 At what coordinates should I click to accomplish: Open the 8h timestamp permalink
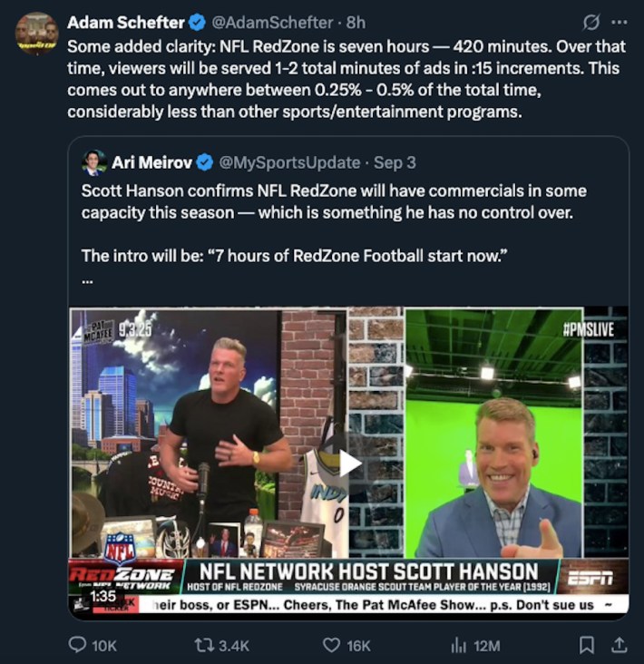click(x=356, y=23)
